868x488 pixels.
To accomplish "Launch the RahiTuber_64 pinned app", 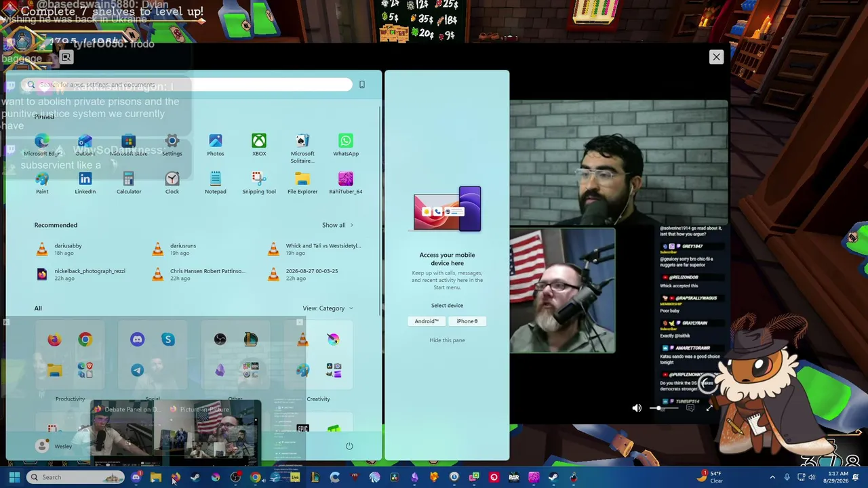I will 346,183.
